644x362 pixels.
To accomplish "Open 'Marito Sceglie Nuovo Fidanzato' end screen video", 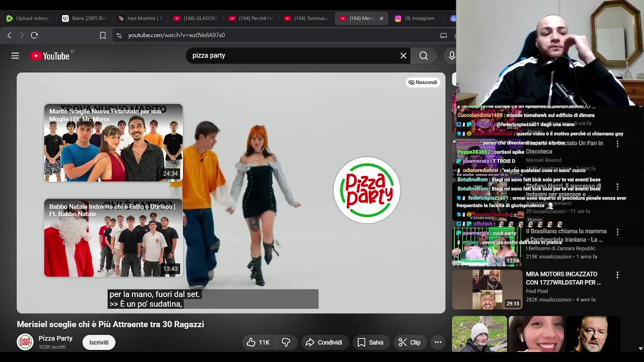I will coord(113,143).
